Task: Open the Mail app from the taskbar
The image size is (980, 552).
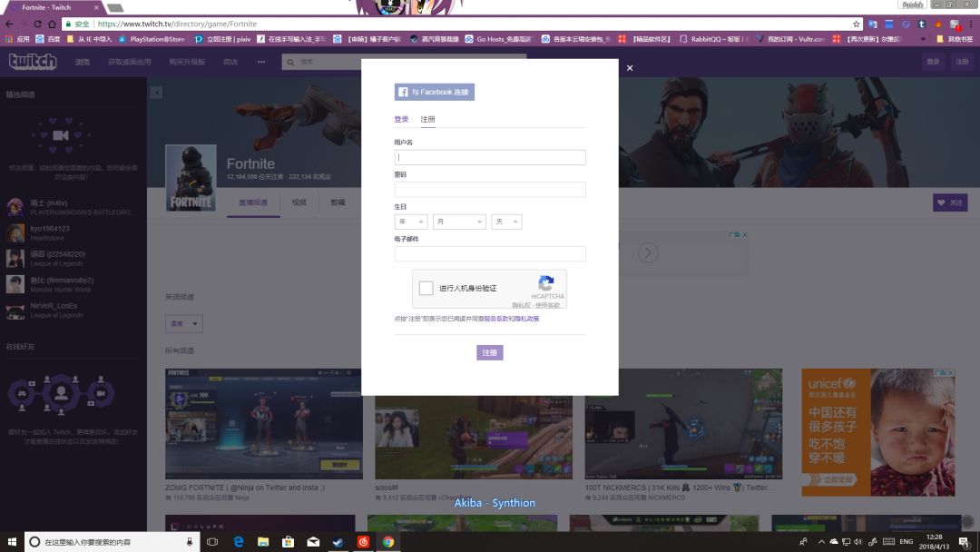Action: point(313,541)
